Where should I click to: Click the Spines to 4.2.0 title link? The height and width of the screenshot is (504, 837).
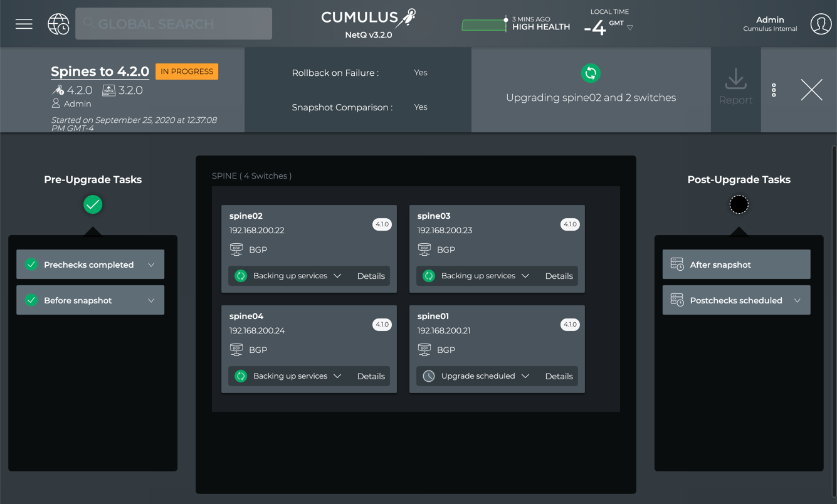click(100, 71)
